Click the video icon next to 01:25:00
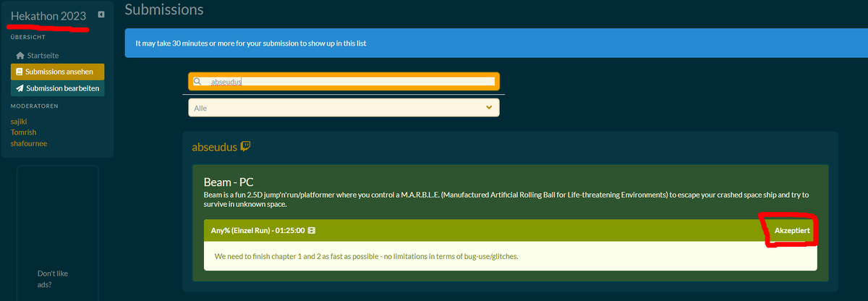The height and width of the screenshot is (301, 868). click(x=312, y=230)
